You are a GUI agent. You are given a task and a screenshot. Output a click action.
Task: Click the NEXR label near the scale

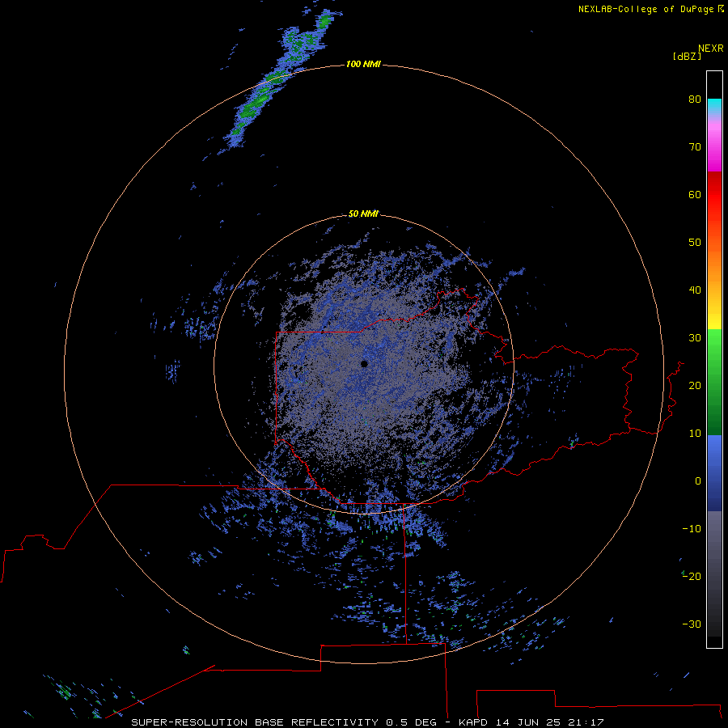[711, 49]
